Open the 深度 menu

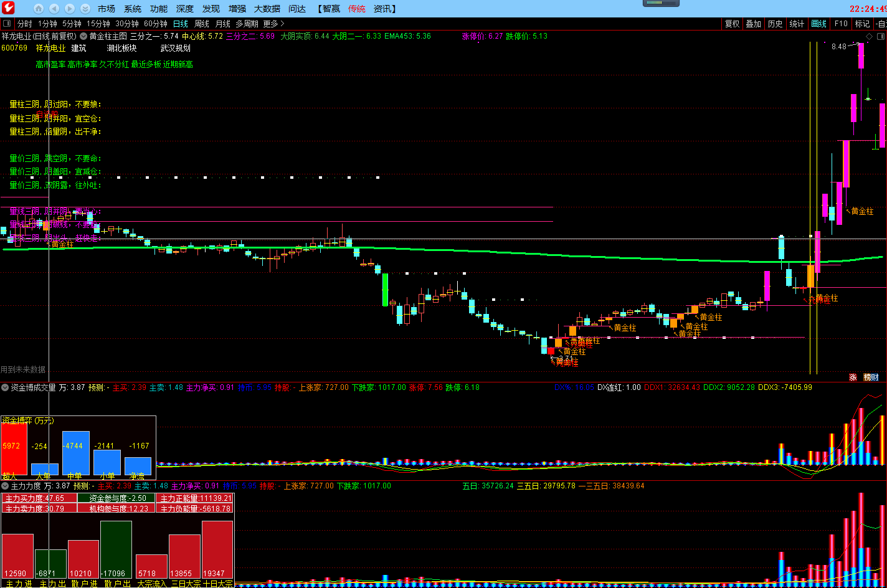[x=185, y=9]
